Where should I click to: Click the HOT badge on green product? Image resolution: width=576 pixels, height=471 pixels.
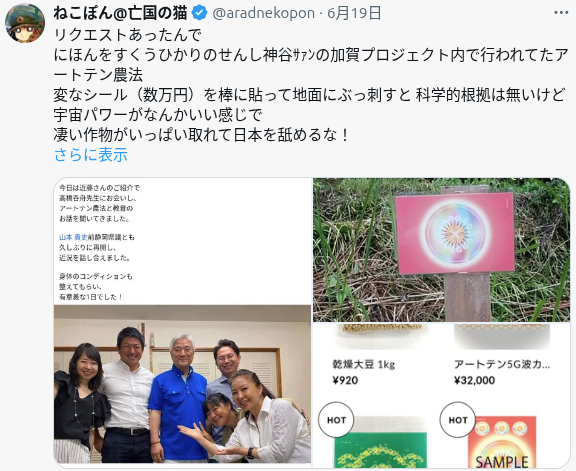[x=336, y=420]
